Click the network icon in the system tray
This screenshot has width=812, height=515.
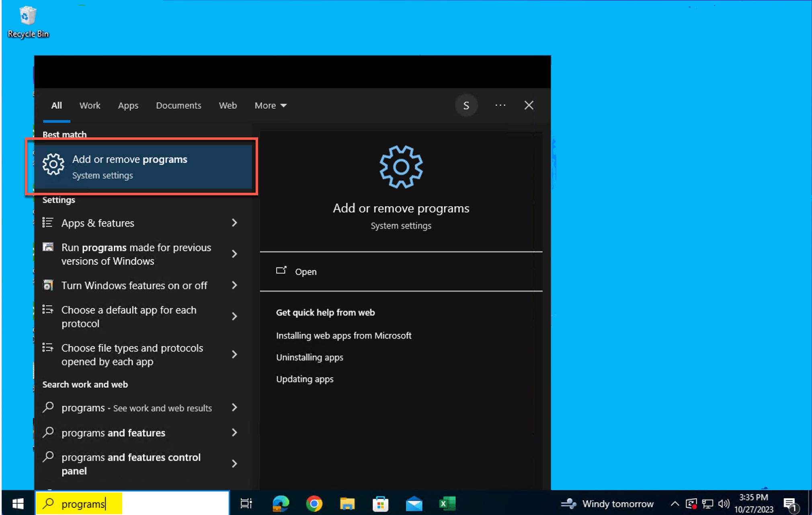click(707, 503)
